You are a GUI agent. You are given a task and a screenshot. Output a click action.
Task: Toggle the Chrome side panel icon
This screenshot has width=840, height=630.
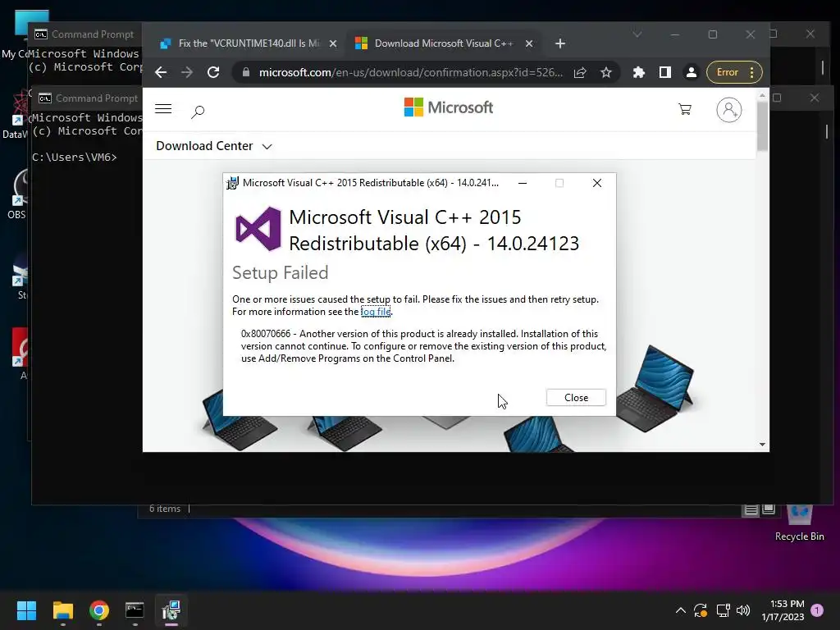click(x=664, y=72)
